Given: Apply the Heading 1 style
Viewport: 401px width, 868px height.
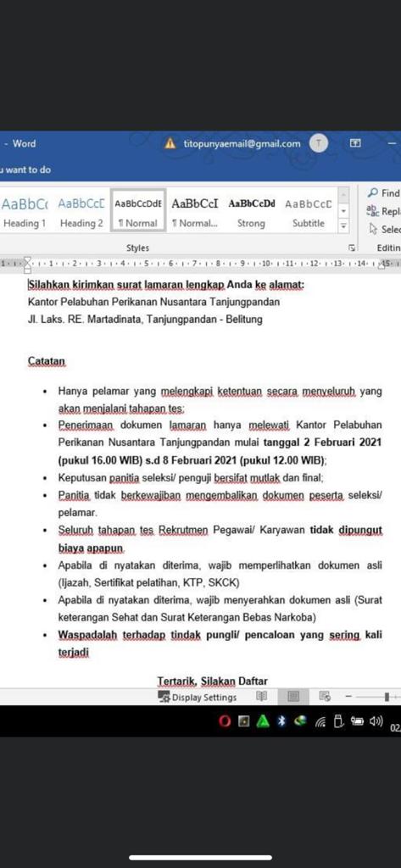Looking at the screenshot, I should point(25,214).
